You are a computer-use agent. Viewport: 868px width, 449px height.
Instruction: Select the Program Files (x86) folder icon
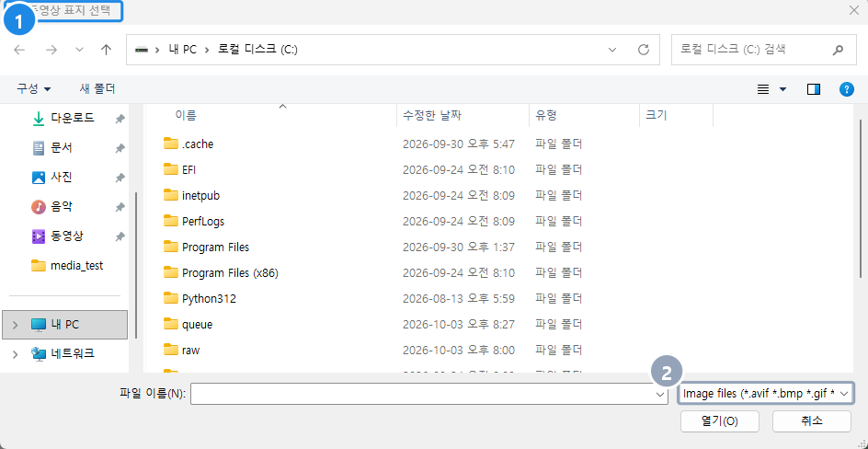(170, 273)
